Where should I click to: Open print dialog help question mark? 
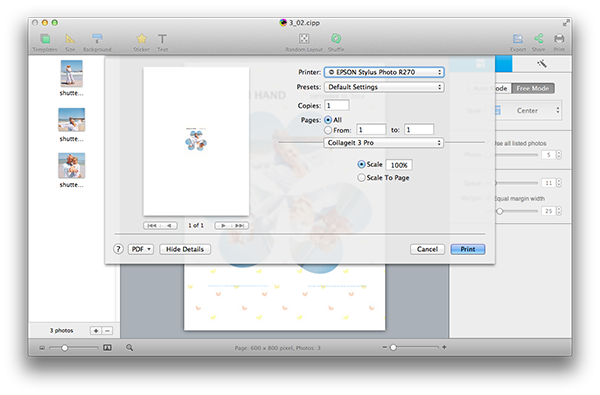pyautogui.click(x=118, y=249)
